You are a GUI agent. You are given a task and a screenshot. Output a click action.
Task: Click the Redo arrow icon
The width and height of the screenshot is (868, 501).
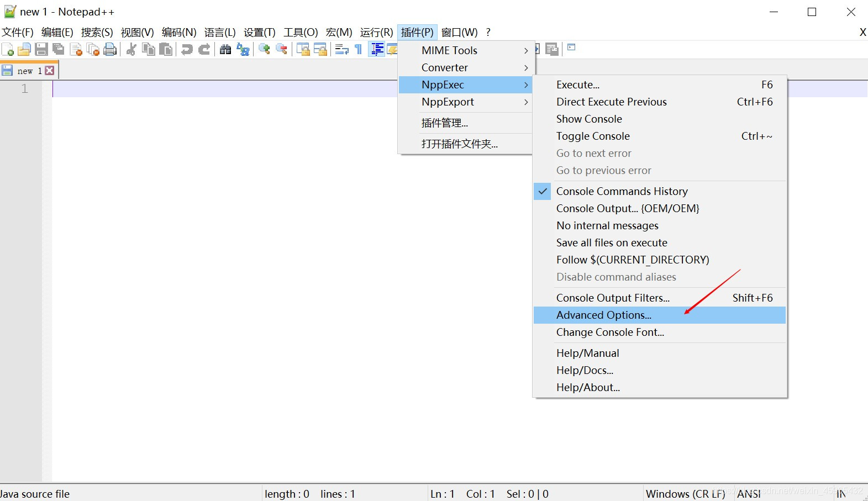204,49
